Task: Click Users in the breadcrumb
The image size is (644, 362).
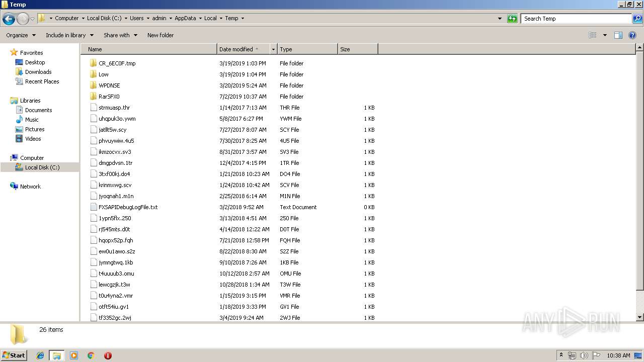Action: pyautogui.click(x=137, y=18)
